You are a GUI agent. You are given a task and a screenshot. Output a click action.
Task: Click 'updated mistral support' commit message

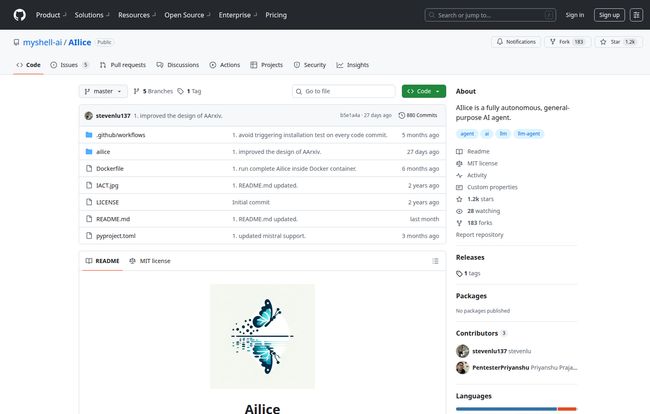pyautogui.click(x=269, y=236)
